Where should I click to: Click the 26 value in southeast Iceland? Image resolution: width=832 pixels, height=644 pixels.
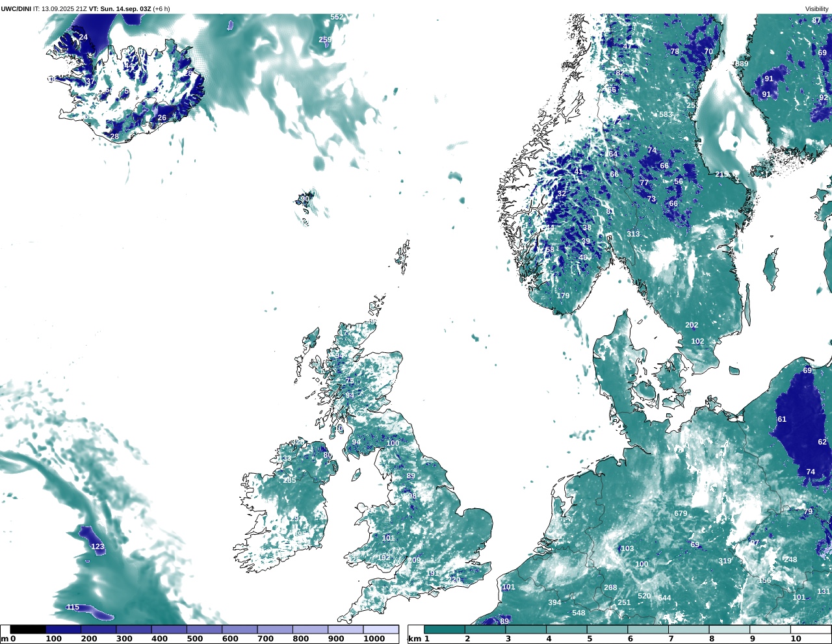tap(162, 118)
